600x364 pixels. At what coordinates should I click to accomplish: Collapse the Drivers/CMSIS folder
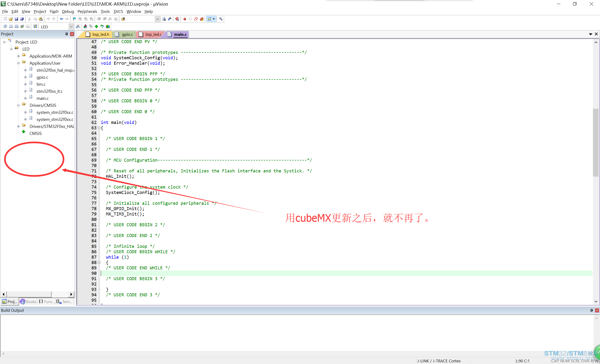[18, 105]
